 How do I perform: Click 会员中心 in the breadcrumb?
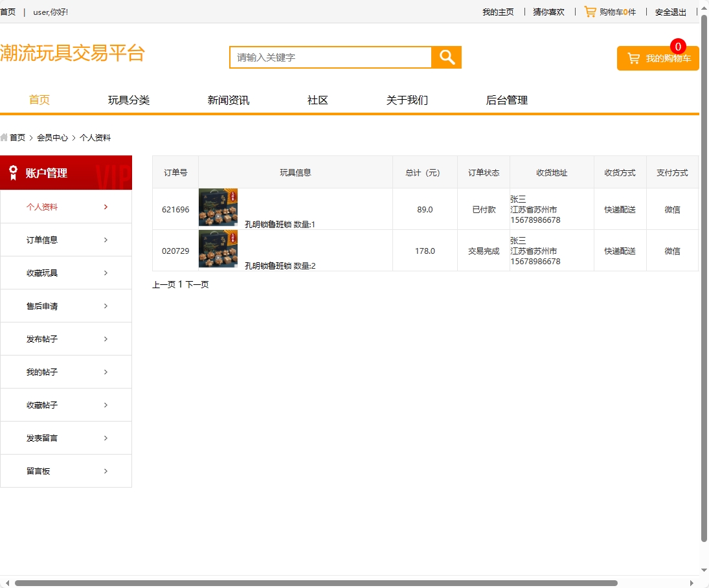(52, 137)
